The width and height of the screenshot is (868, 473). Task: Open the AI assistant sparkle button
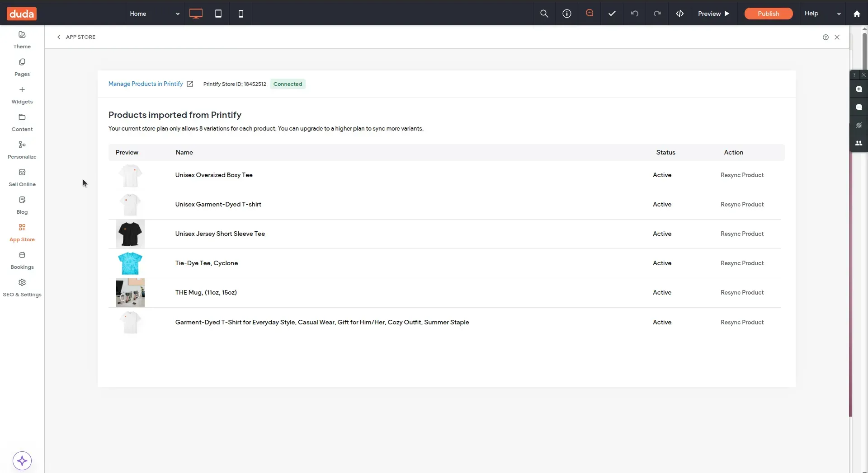pyautogui.click(x=22, y=461)
